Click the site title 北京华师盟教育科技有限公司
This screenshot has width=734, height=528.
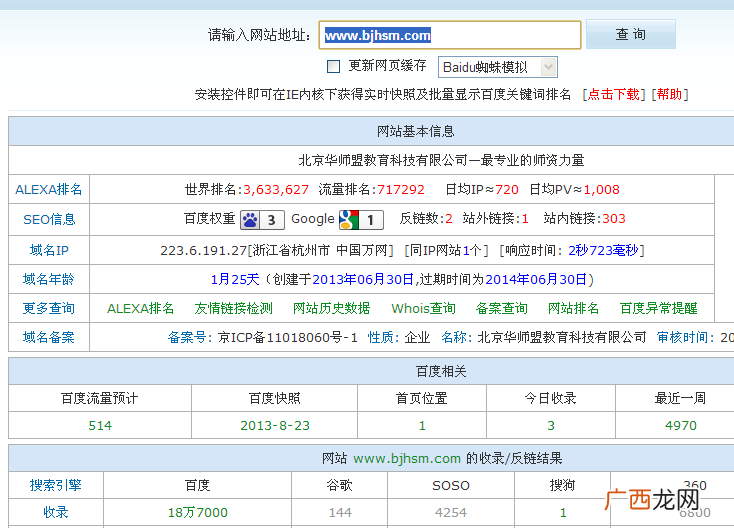(383, 161)
